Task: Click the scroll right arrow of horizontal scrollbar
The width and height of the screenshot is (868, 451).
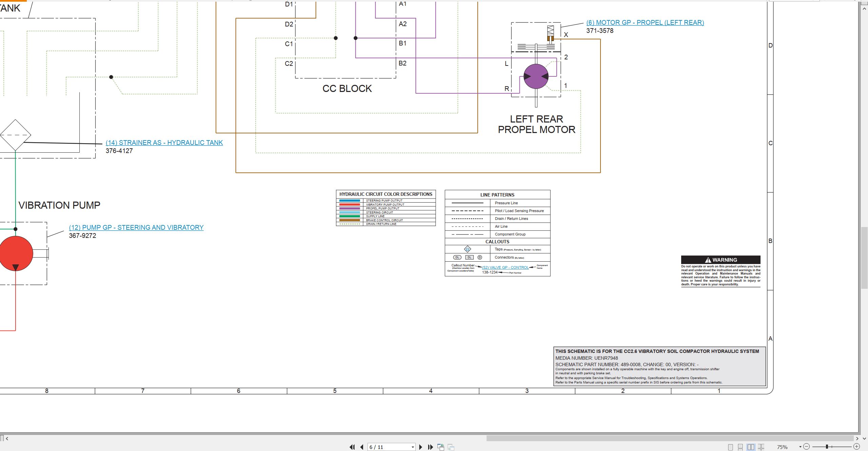Action: (x=857, y=438)
